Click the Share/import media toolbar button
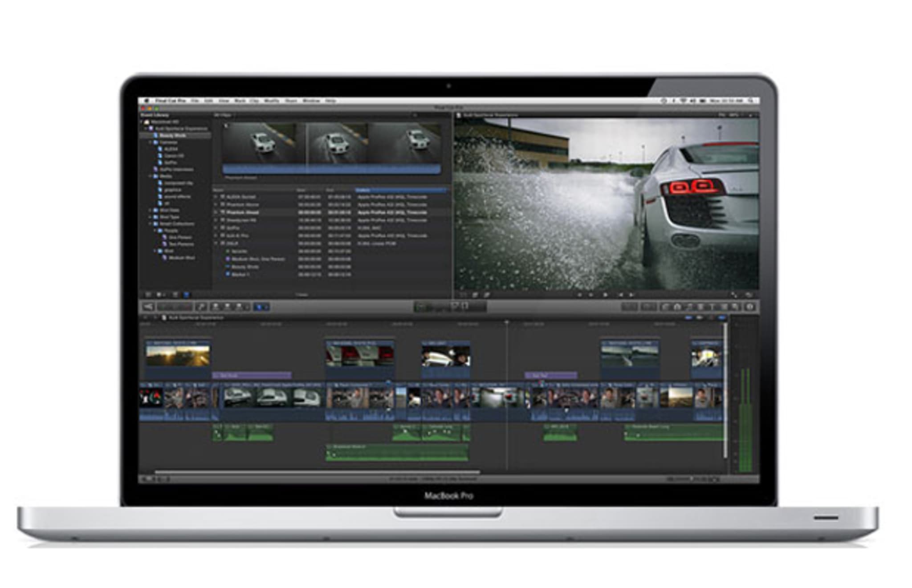The width and height of the screenshot is (912, 588). tap(148, 307)
